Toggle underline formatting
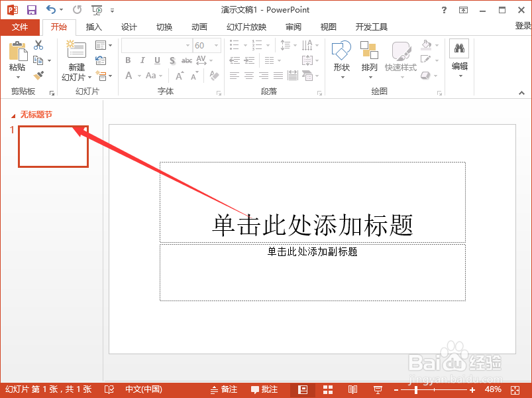Image resolution: width=532 pixels, height=398 pixels. coord(156,60)
